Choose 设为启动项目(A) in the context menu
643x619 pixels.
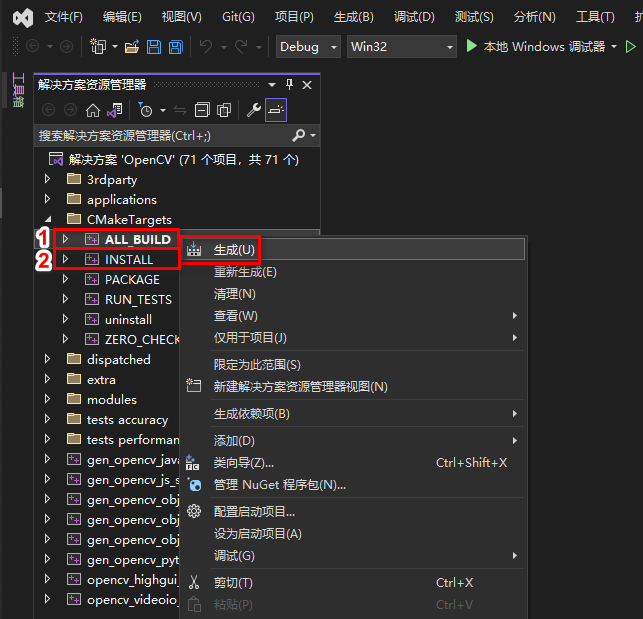coord(353,534)
